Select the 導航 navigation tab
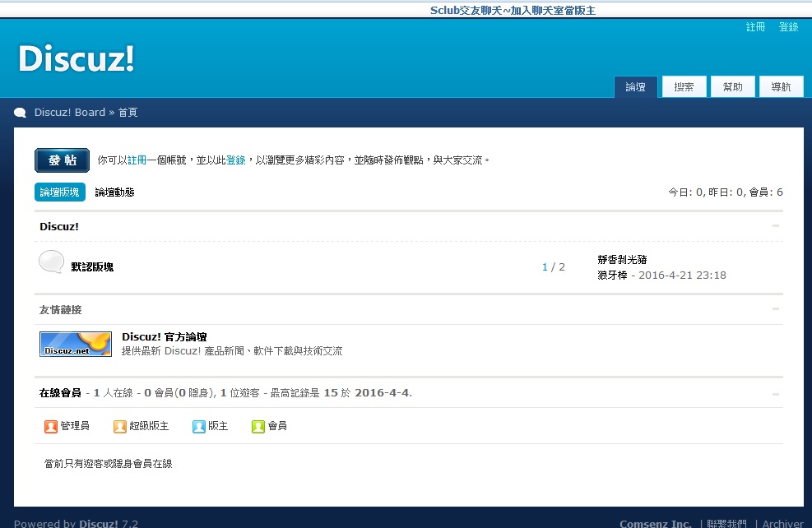 [x=781, y=87]
